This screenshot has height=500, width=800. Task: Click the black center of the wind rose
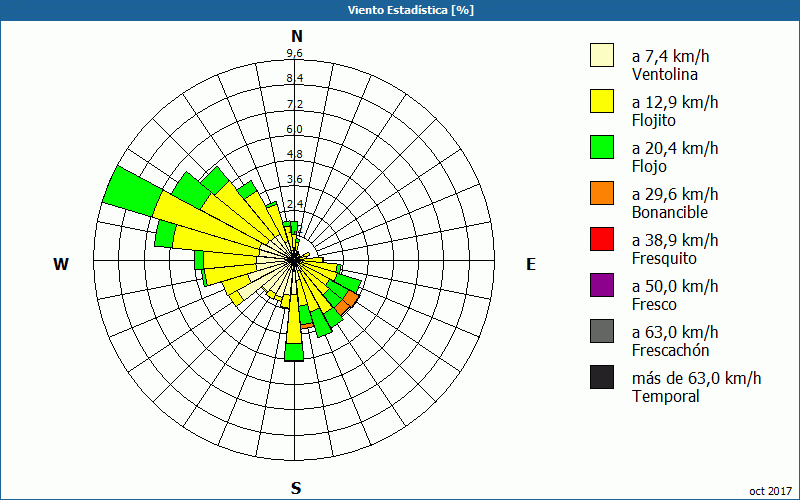coord(294,260)
